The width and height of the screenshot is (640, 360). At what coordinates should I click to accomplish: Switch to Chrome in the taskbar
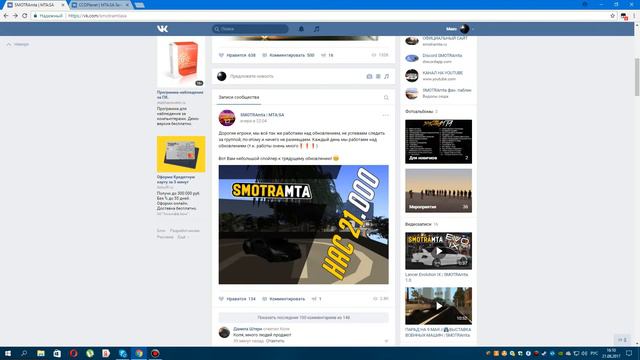(139, 353)
